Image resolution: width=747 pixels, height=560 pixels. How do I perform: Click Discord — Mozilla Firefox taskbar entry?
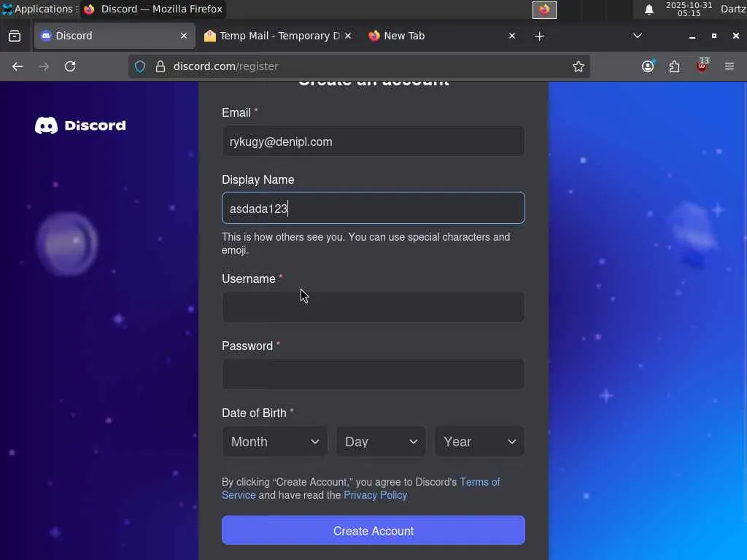coord(153,9)
